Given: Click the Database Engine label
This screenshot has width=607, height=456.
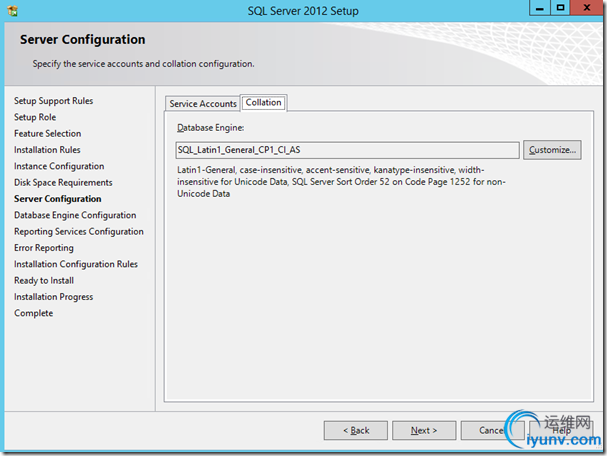Looking at the screenshot, I should [210, 128].
